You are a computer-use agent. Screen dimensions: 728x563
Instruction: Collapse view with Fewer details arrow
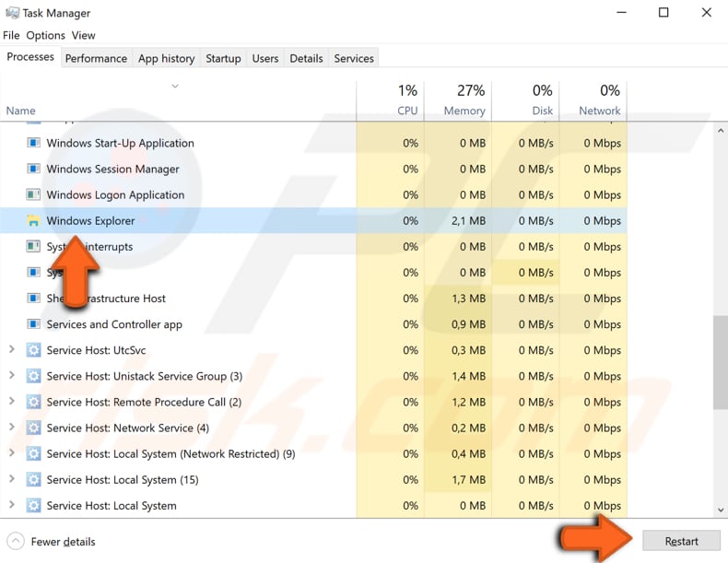16,541
